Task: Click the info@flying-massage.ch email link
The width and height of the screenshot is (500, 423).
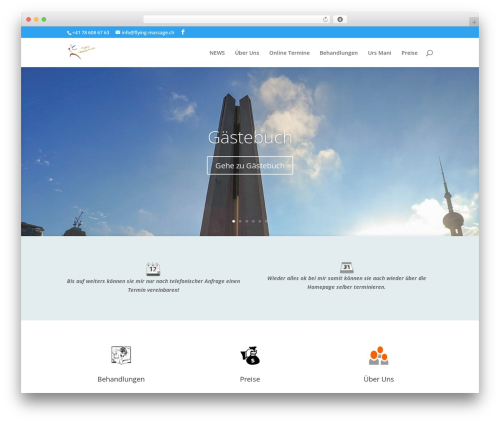Action: point(148,32)
